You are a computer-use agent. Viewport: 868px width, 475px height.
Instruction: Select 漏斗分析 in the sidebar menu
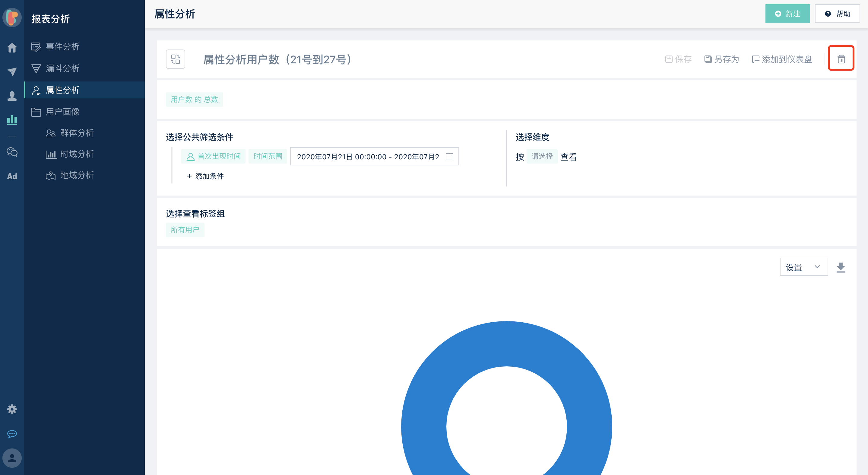[63, 69]
